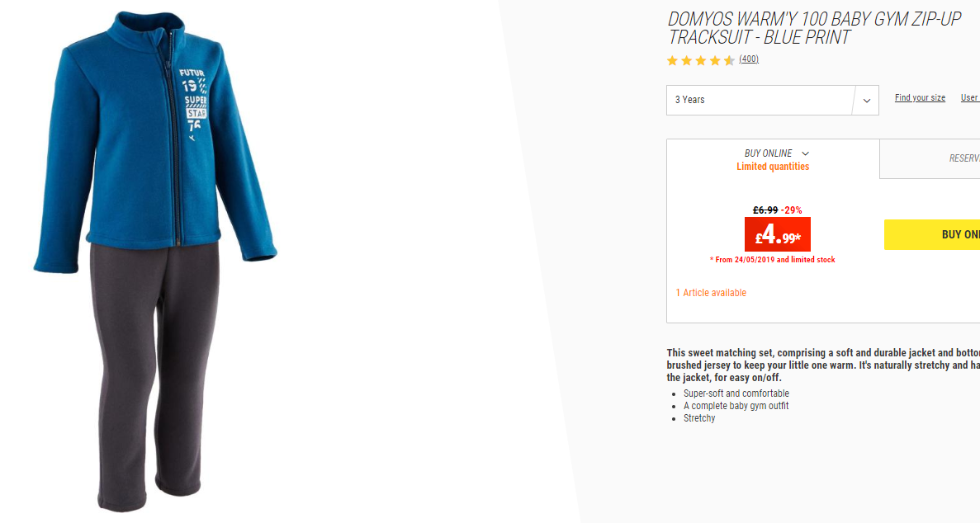Image resolution: width=980 pixels, height=523 pixels.
Task: Expand the chevron next to BUY ONLINE
Action: pos(806,153)
